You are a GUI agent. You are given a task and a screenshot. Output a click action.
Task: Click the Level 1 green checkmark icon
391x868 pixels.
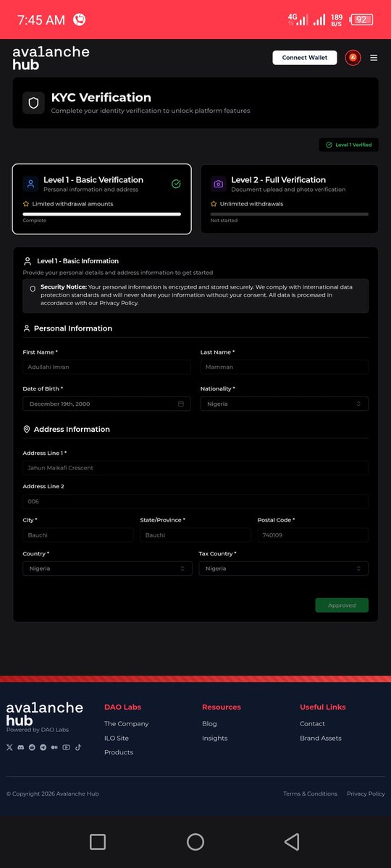tap(176, 184)
